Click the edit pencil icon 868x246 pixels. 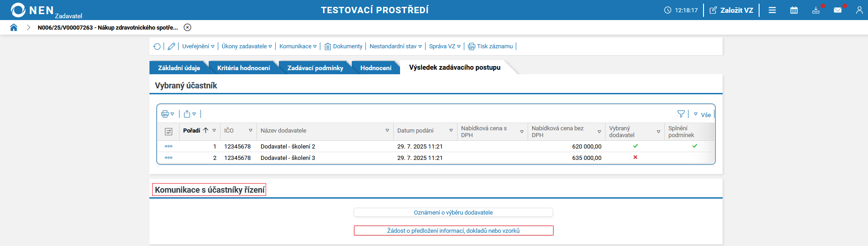point(171,46)
